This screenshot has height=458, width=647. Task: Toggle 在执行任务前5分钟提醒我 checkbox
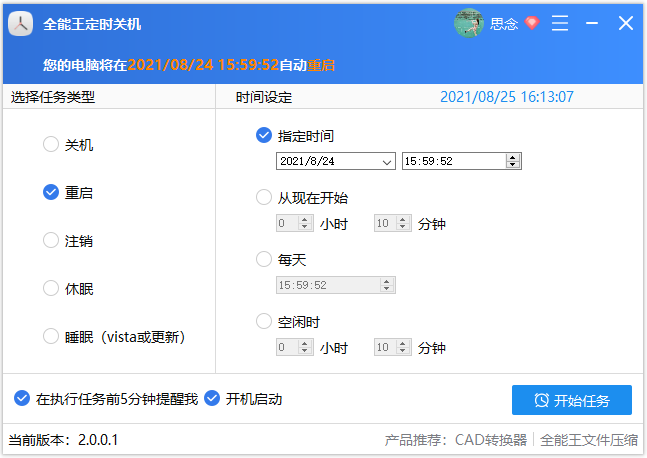pyautogui.click(x=106, y=399)
